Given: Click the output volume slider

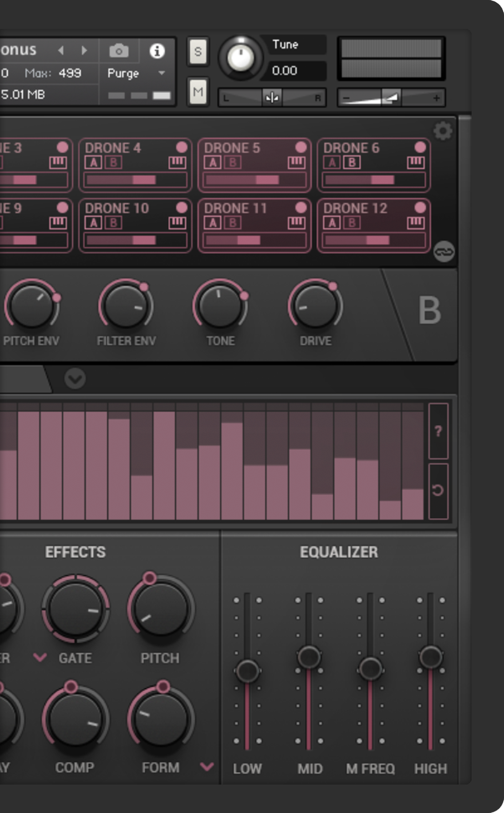Looking at the screenshot, I should click(391, 98).
